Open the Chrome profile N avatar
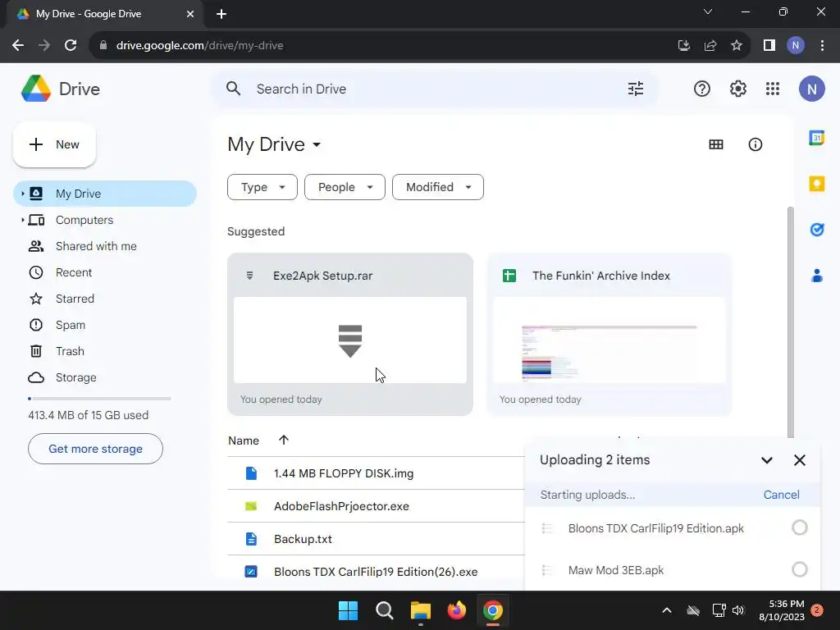 (796, 46)
